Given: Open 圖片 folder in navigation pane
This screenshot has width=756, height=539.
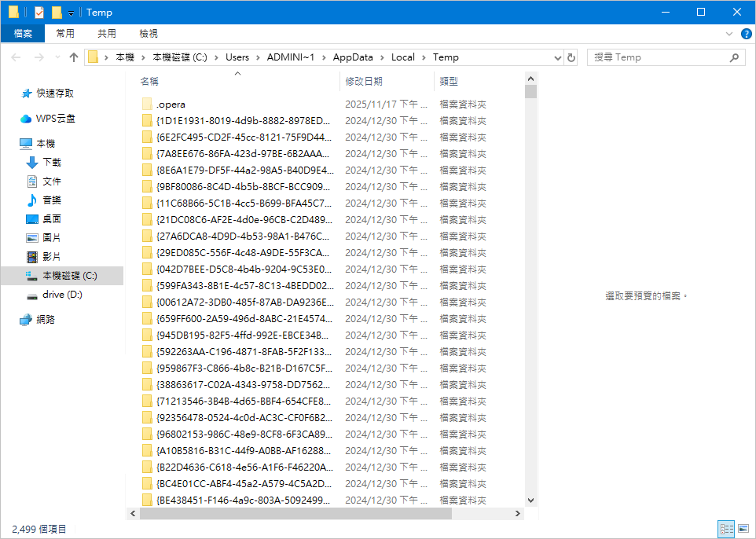Looking at the screenshot, I should pos(43,238).
